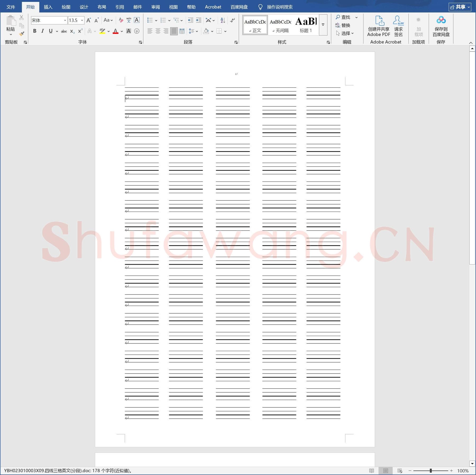This screenshot has height=475, width=476.
Task: Apply character shading icon
Action: coord(129,31)
